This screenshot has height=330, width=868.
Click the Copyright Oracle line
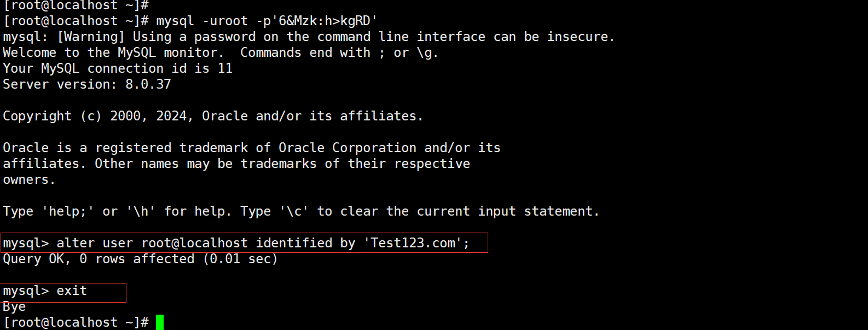[213, 116]
